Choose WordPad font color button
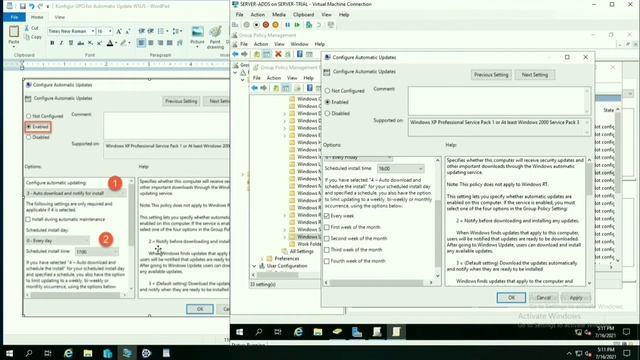 coord(109,43)
